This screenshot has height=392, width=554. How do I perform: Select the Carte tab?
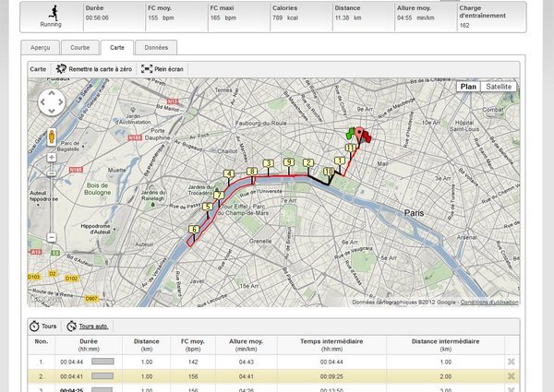[117, 47]
